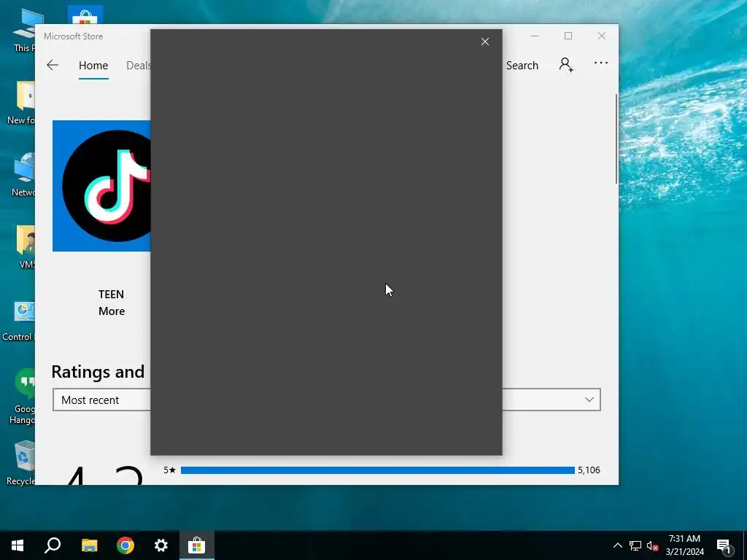Select the Network desktop icon
Viewport: 747px width, 560px height.
[x=23, y=174]
